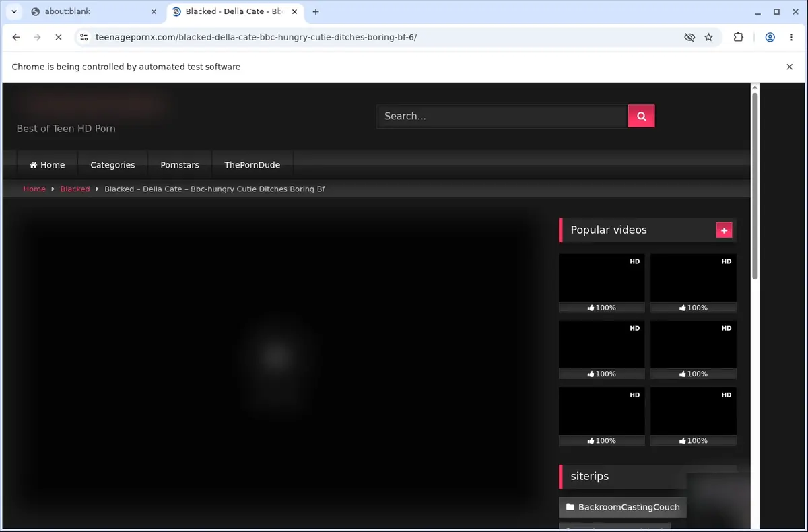This screenshot has width=808, height=532.
Task: Submit search with the magnifier button
Action: 641,116
